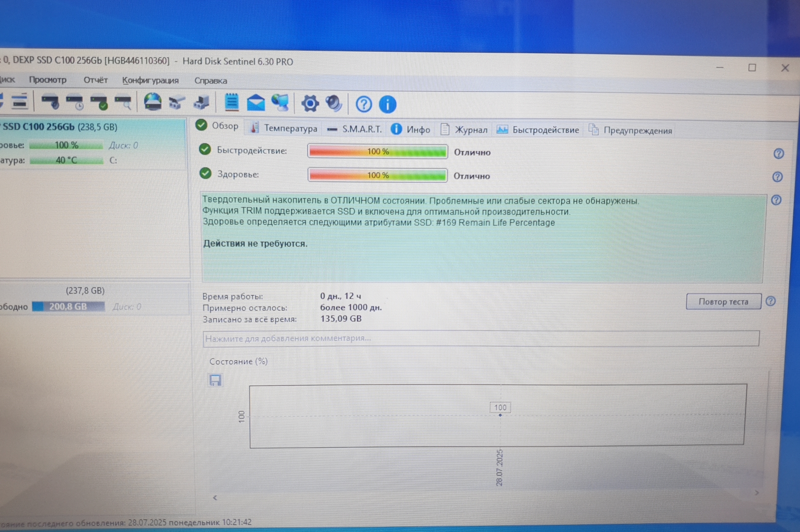
Task: Click the save diskette icon above the chart
Action: tap(215, 380)
